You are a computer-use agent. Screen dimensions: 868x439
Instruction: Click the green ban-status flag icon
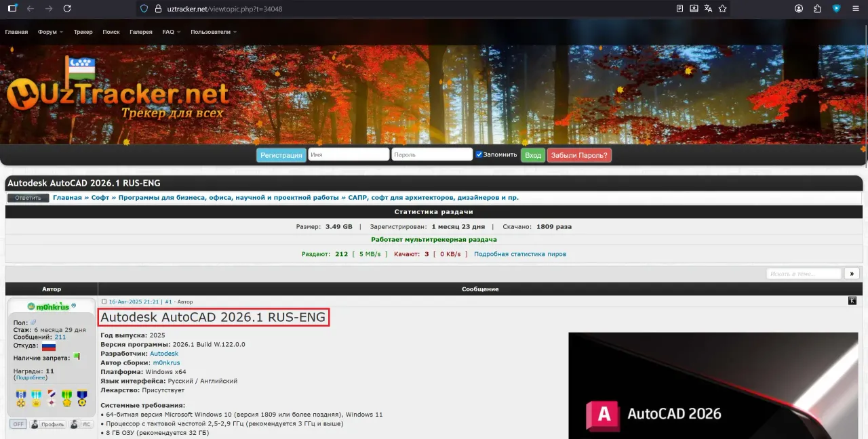[x=77, y=356]
